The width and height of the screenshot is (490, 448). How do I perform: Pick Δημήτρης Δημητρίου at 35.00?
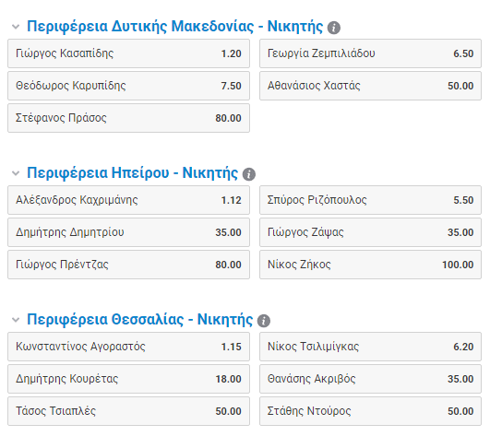tap(129, 232)
